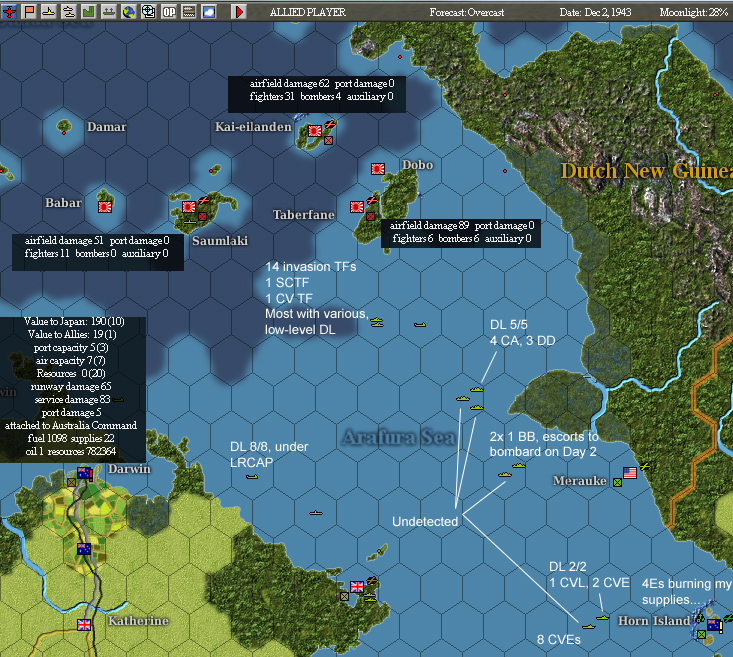This screenshot has width=733, height=657.
Task: Click the 'Value to Japan: 190(10)' info line
Action: [x=74, y=321]
